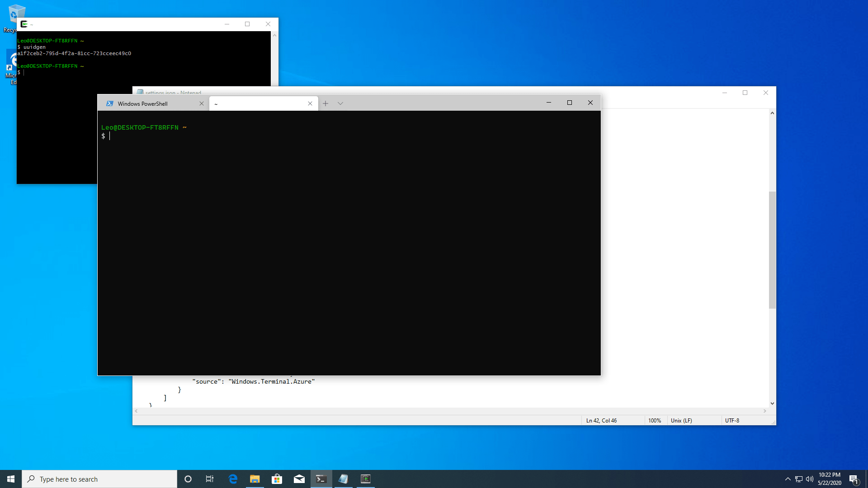Open a new terminal tab with the plus button

tap(325, 103)
